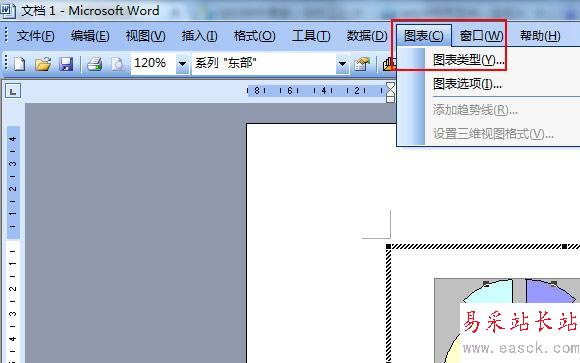Open the zoom percentage dropdown arrow
Viewport: 580px width, 363px height.
pos(182,64)
